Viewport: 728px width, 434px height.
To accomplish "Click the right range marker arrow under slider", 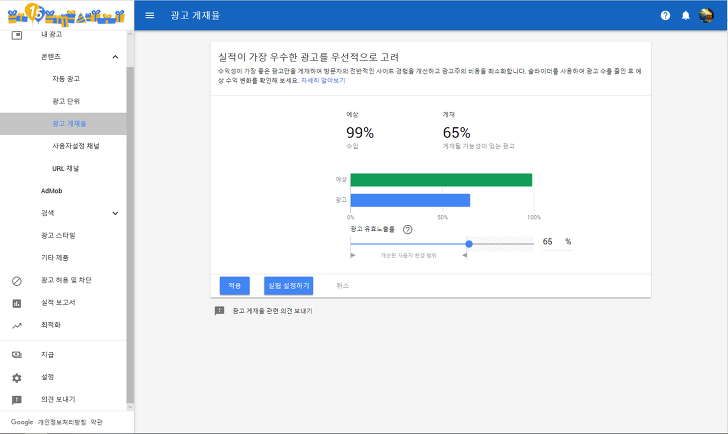I will pos(464,256).
